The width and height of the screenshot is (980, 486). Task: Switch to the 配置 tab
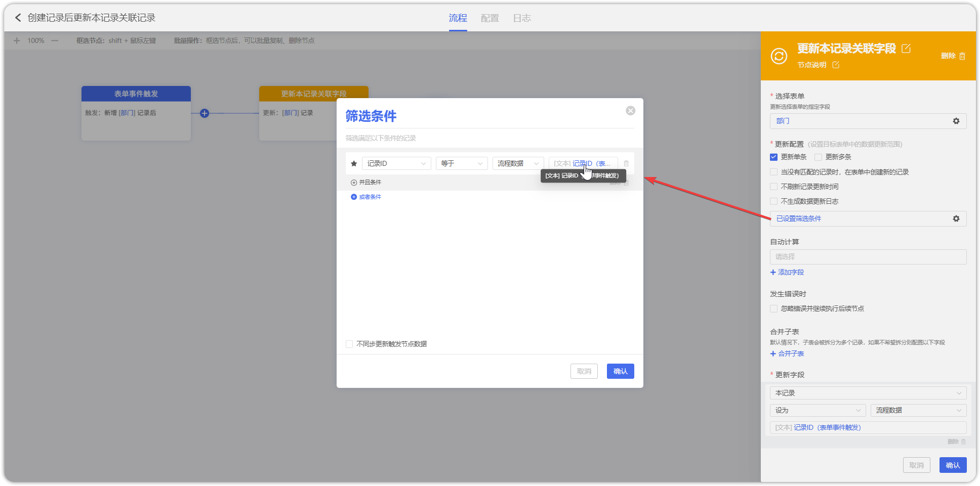pyautogui.click(x=489, y=18)
